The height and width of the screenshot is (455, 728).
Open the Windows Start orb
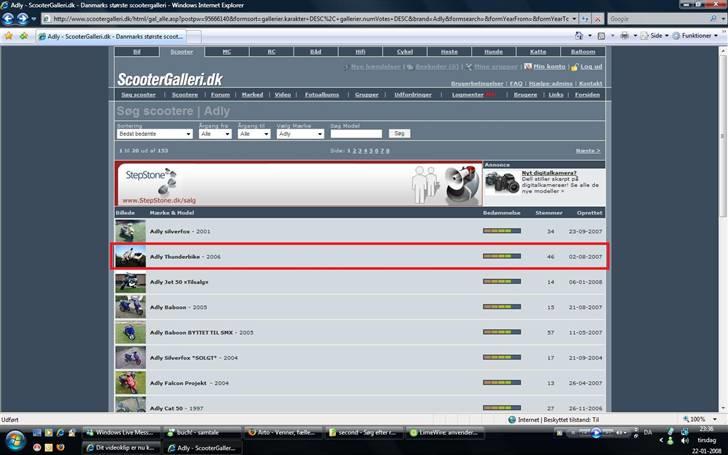tap(15, 440)
